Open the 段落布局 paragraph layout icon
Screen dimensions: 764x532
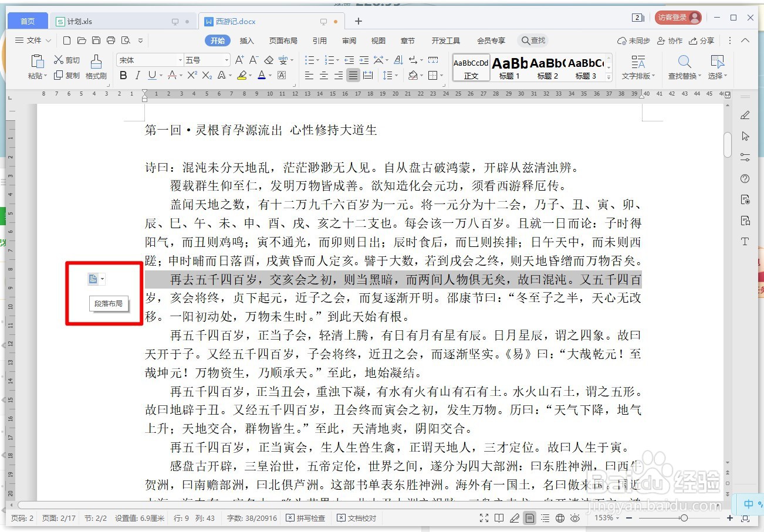point(94,279)
